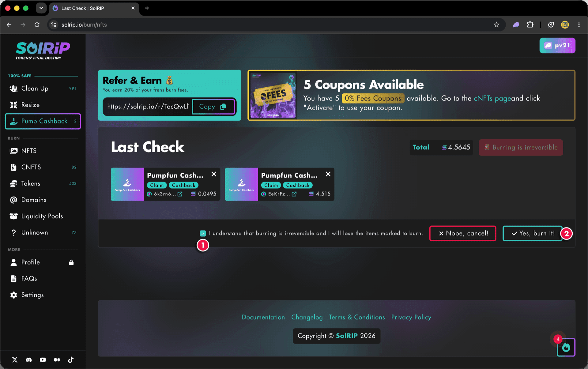Open the X (Twitter) social icon
Image resolution: width=588 pixels, height=369 pixels.
(x=15, y=360)
